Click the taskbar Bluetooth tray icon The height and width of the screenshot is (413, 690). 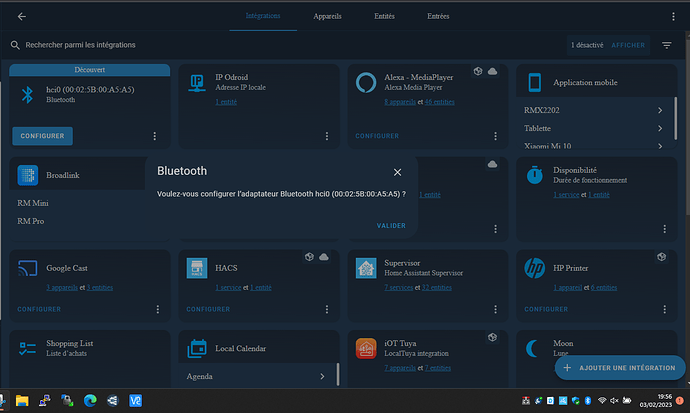point(588,400)
